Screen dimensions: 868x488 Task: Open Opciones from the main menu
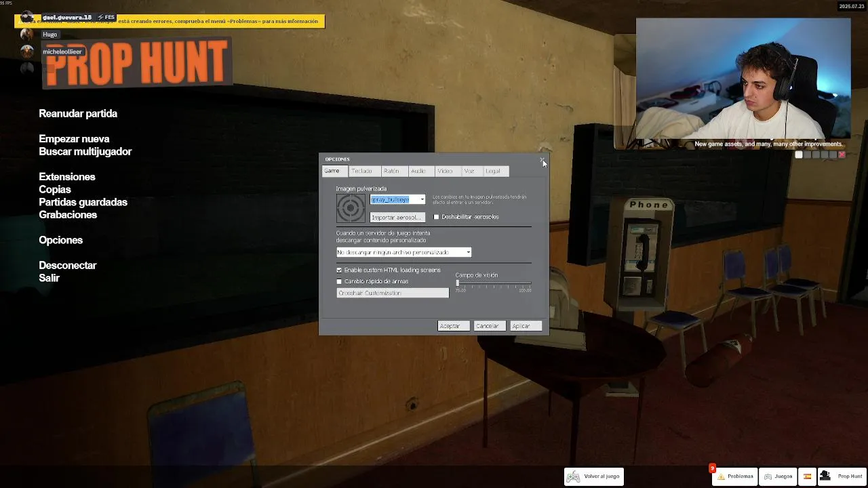(61, 240)
